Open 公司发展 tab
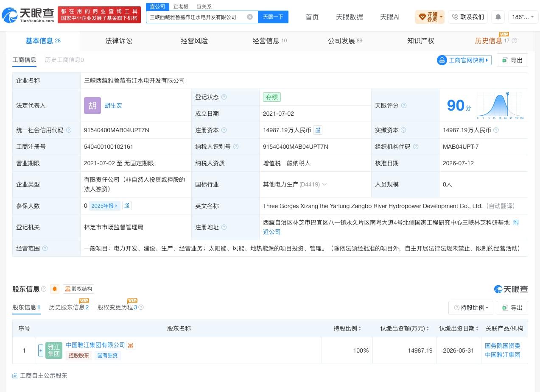This screenshot has width=540, height=392. point(345,41)
